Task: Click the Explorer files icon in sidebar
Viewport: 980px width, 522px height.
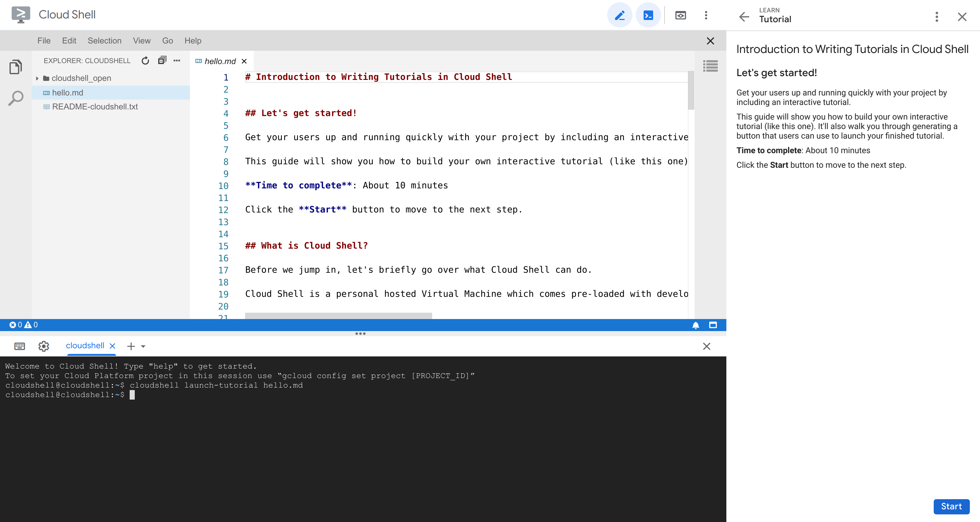Action: click(x=16, y=67)
